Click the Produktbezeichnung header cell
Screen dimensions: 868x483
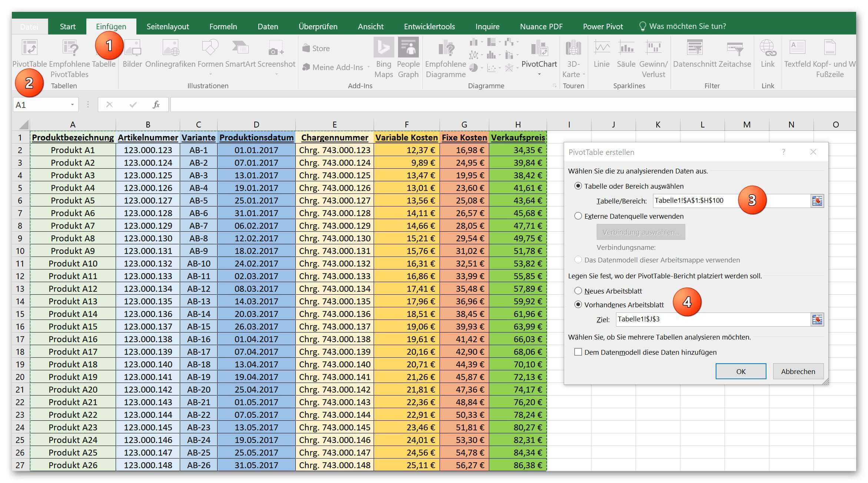click(x=73, y=138)
